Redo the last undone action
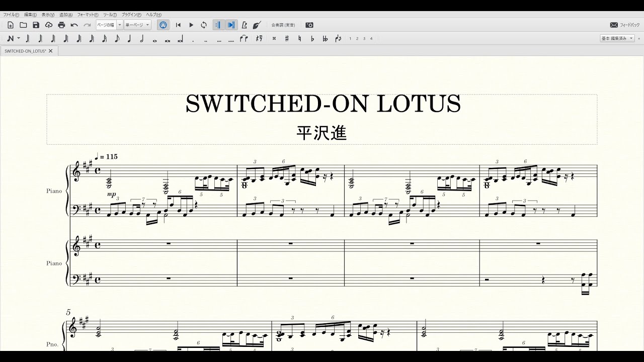The image size is (644, 362). pyautogui.click(x=87, y=25)
